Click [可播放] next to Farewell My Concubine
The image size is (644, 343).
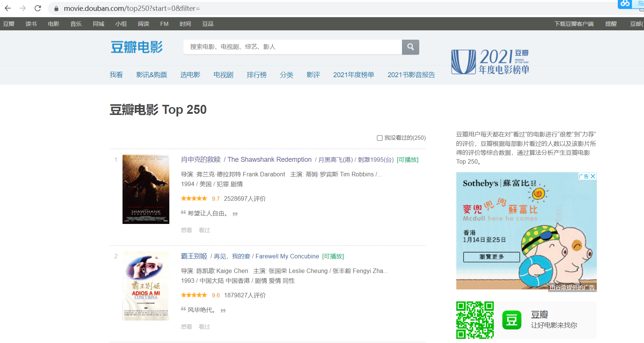[x=333, y=257]
